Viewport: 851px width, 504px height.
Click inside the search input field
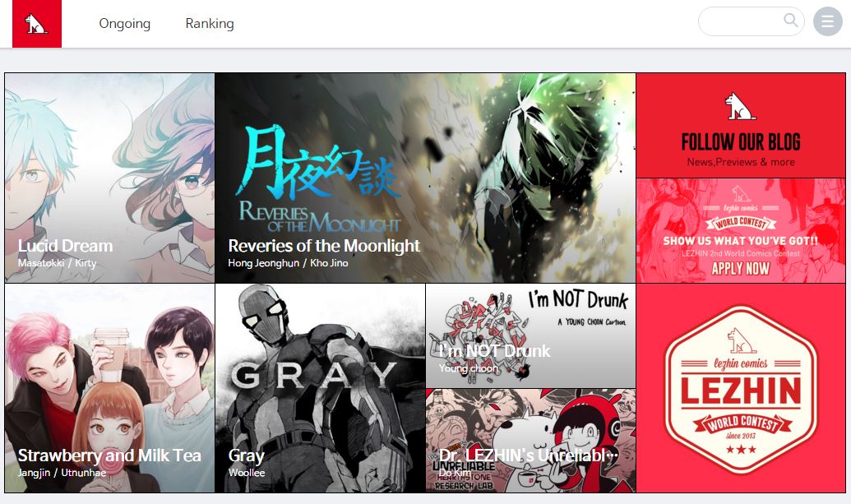click(742, 21)
